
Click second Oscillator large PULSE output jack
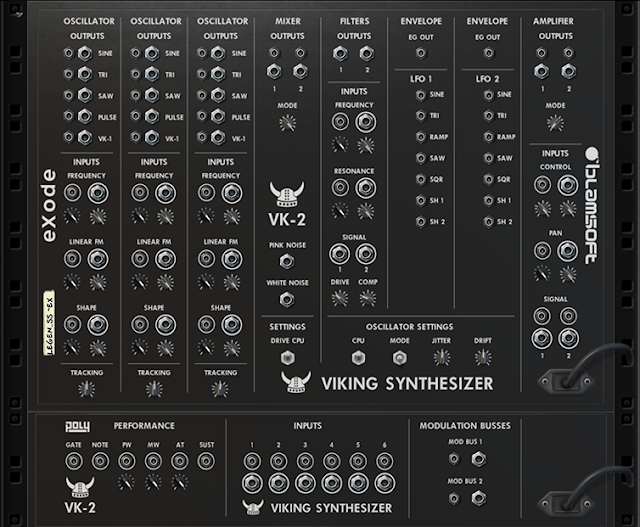[152, 117]
